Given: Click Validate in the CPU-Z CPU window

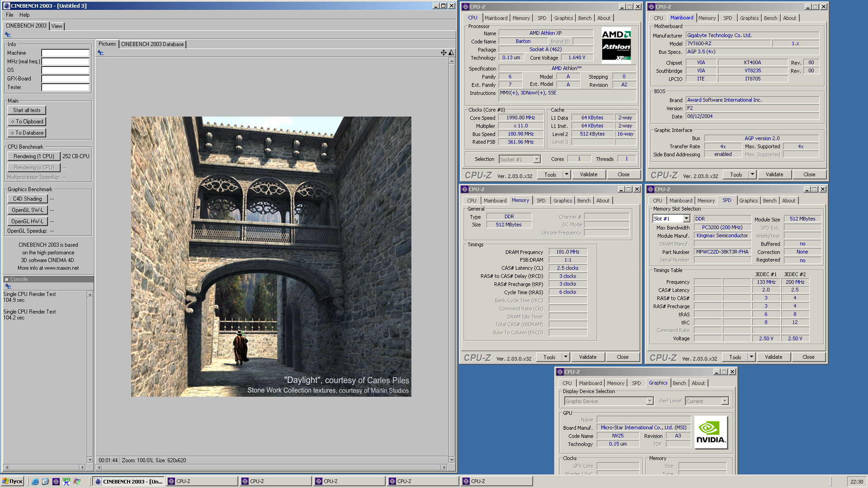Looking at the screenshot, I should [589, 174].
